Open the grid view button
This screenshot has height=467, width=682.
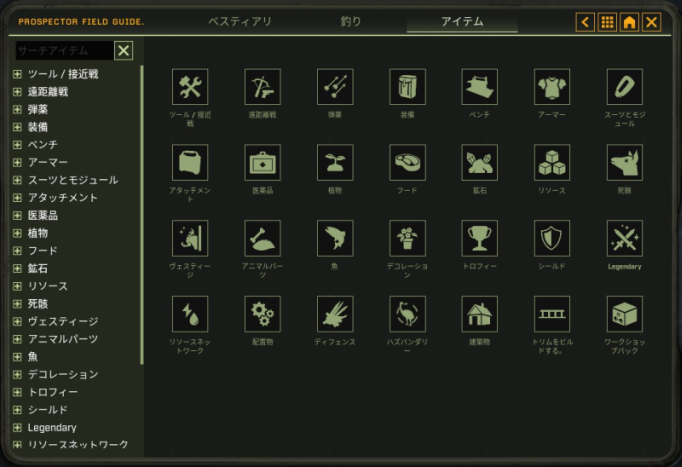[607, 22]
